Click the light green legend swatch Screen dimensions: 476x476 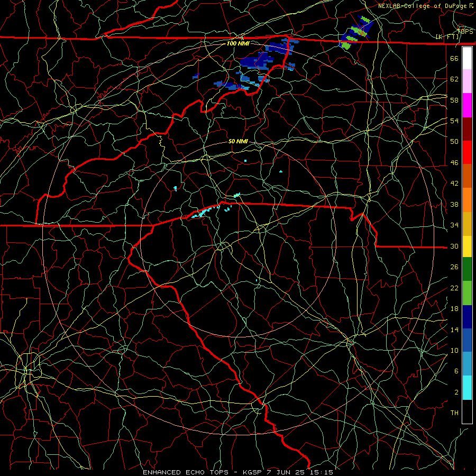click(x=467, y=293)
